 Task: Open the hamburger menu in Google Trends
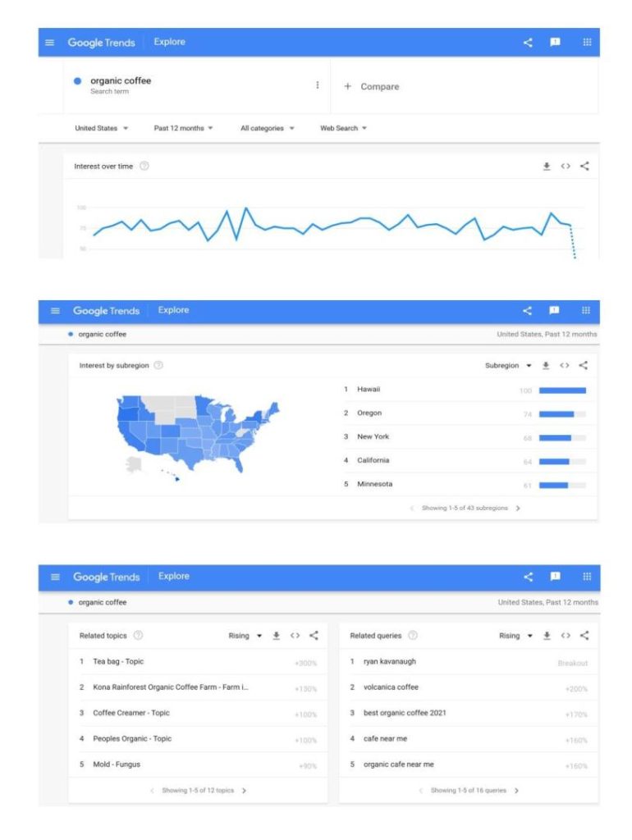[49, 42]
